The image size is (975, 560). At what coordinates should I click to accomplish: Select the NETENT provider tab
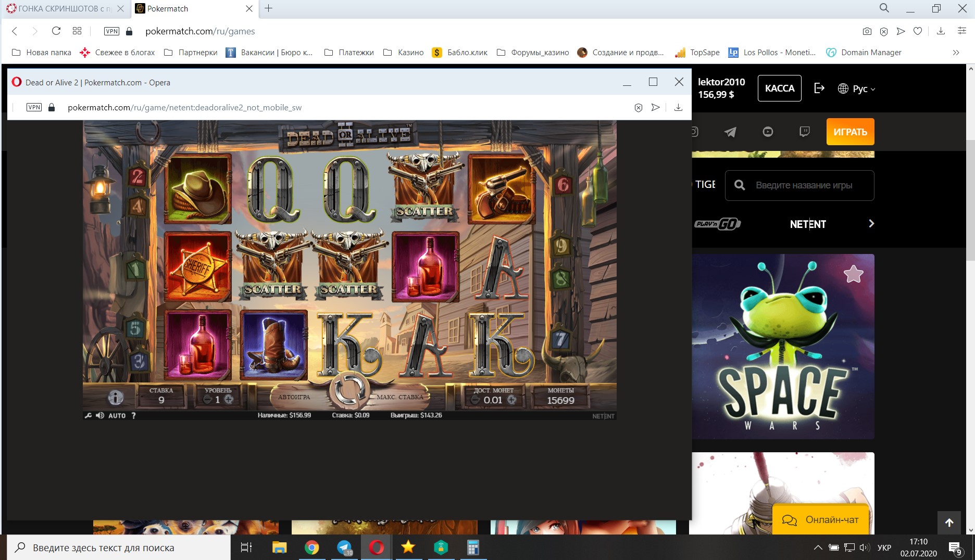tap(808, 224)
